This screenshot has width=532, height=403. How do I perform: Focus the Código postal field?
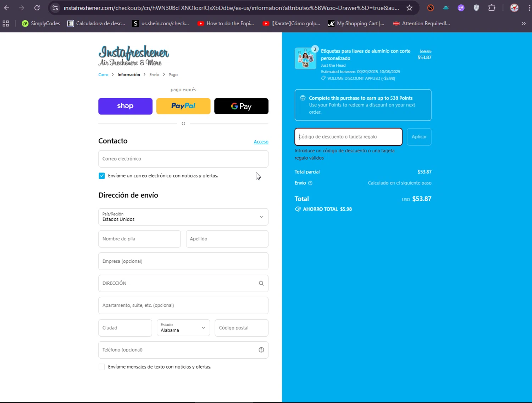tap(242, 328)
